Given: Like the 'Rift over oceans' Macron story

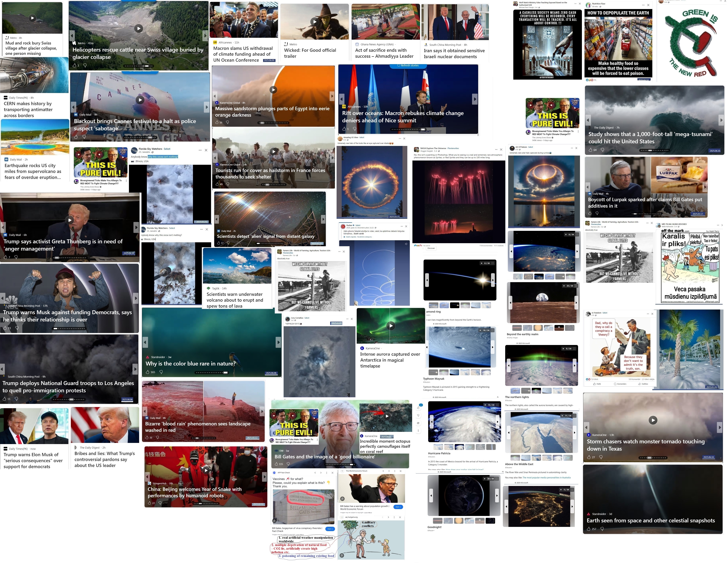Looking at the screenshot, I should tap(344, 129).
